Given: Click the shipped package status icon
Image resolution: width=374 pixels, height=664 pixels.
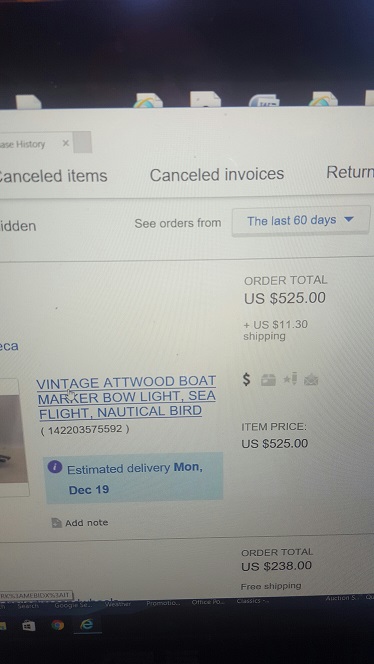Looking at the screenshot, I should 268,380.
